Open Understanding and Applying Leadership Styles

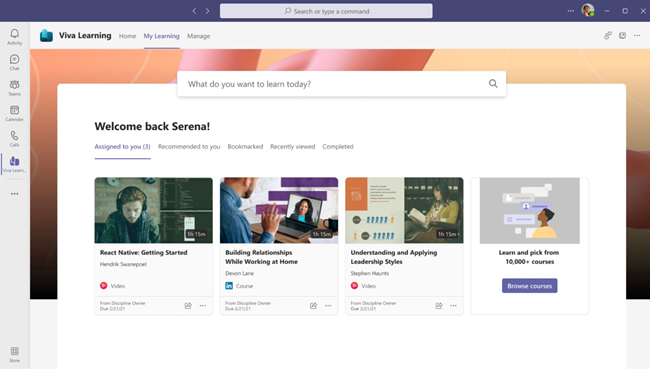pyautogui.click(x=394, y=257)
